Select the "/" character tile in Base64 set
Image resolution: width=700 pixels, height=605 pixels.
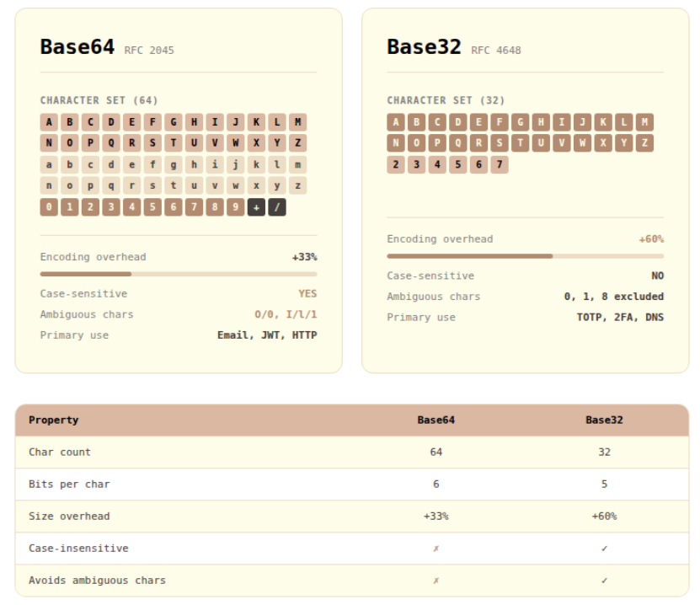(276, 206)
